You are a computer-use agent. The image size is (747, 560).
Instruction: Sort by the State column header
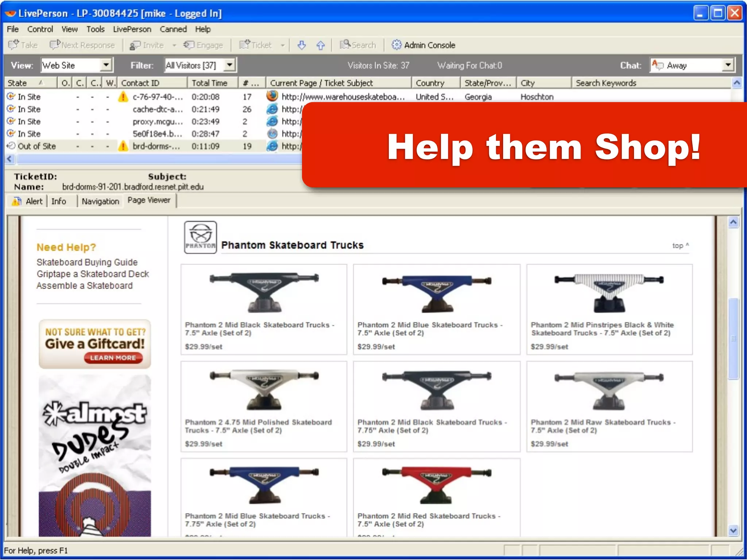[x=31, y=83]
